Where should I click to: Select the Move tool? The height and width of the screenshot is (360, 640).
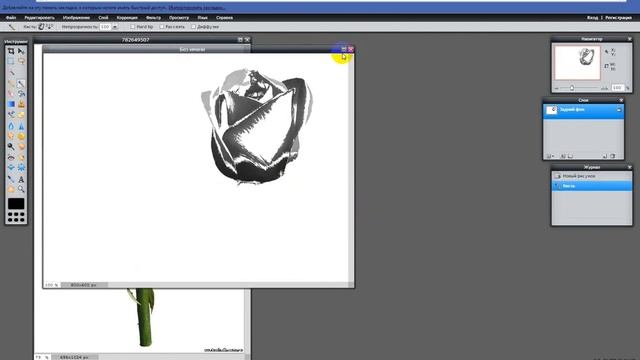point(21,51)
